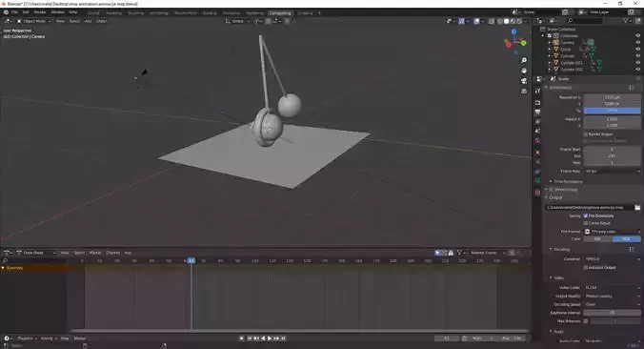
Task: Open the World properties tab
Action: 537,140
